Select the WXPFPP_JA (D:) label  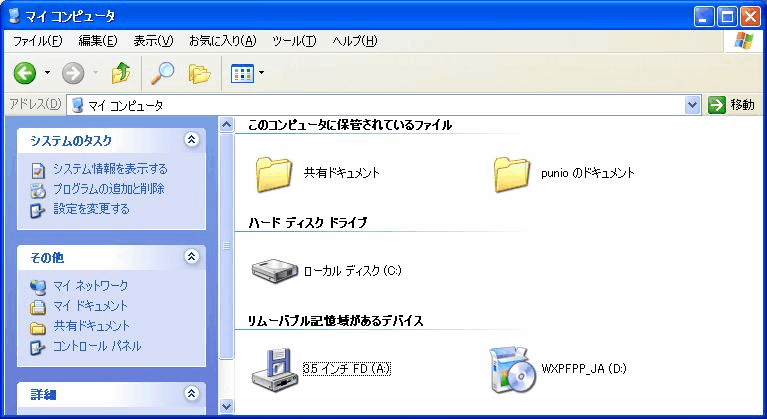(x=584, y=369)
